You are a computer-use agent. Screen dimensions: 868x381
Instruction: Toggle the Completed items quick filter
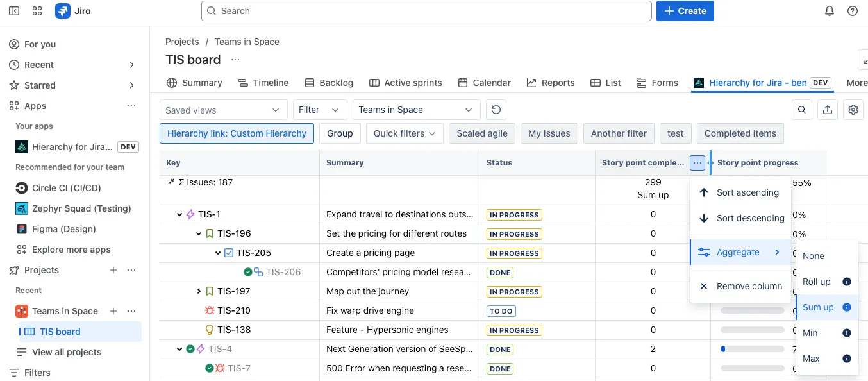click(740, 133)
